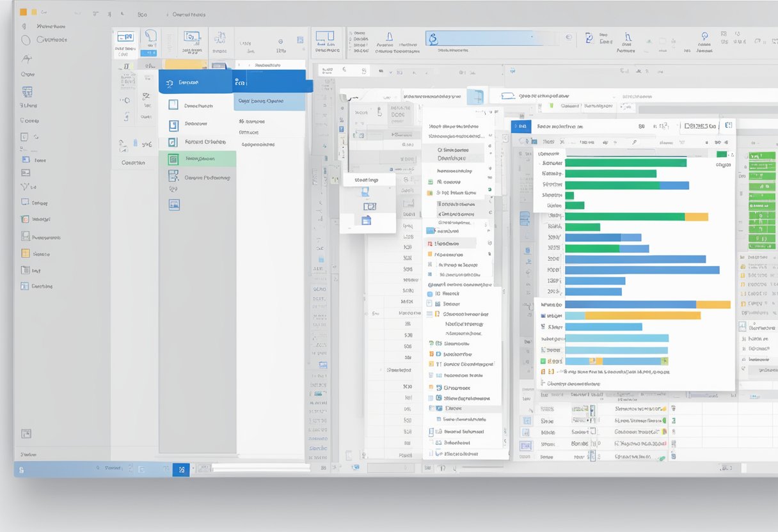
Task: Open the search magnifier icon above the bar chart
Action: 633,142
